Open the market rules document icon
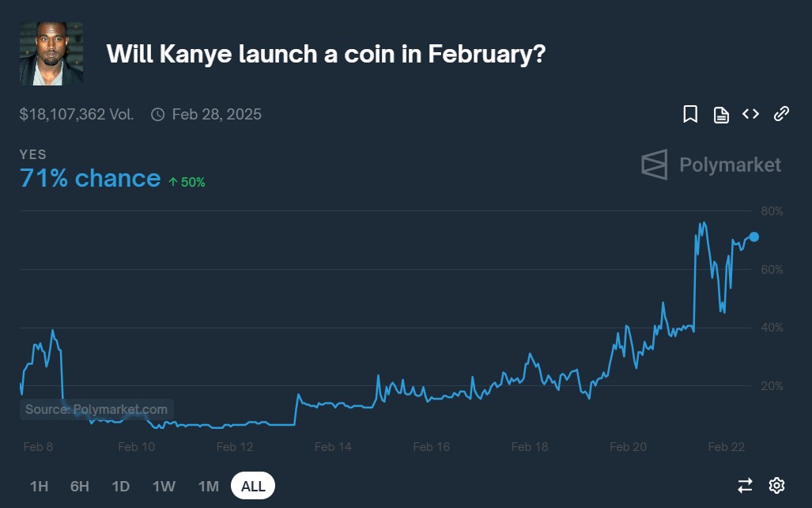 pyautogui.click(x=720, y=114)
